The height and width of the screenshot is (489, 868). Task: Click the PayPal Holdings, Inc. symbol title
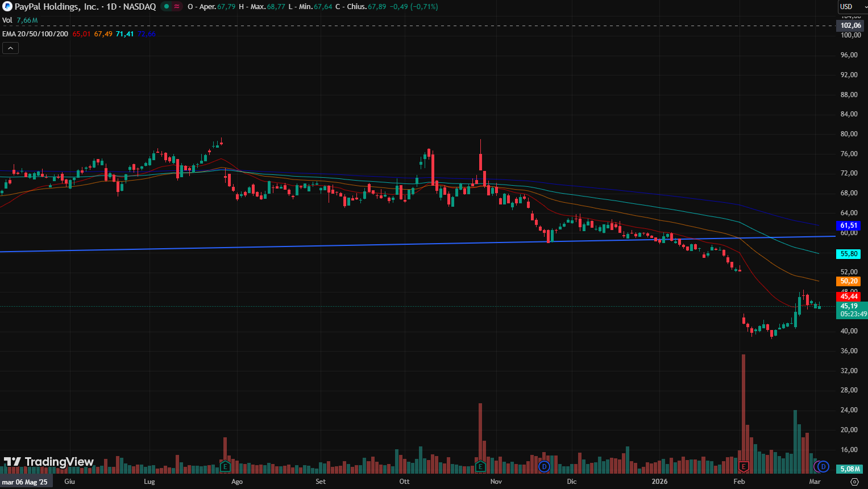[x=57, y=7]
